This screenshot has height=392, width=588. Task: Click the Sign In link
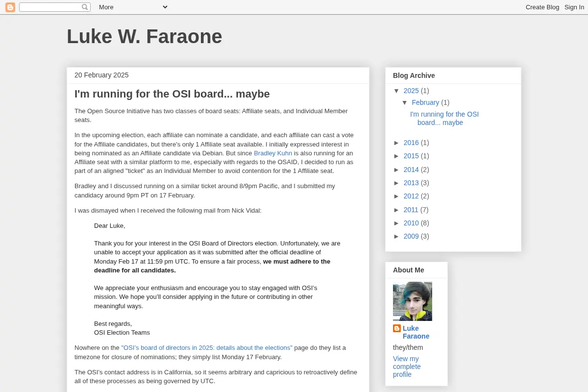point(574,7)
